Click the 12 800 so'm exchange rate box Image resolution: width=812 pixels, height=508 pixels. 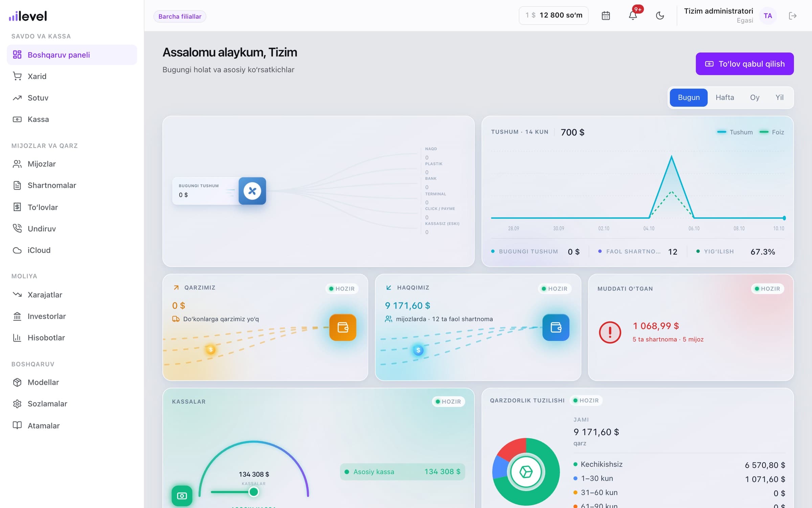554,16
